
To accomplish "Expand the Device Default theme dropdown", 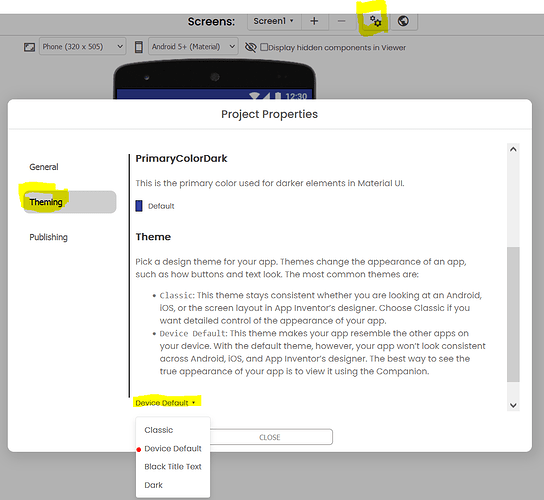I will (x=165, y=403).
